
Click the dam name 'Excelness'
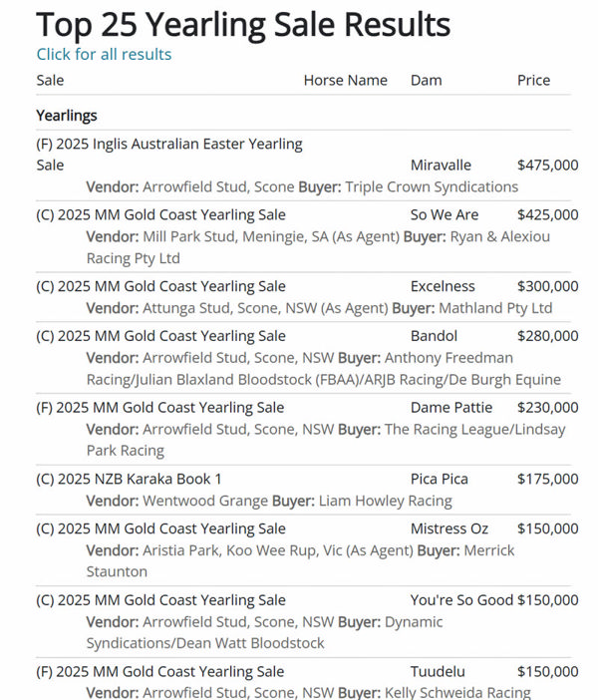[443, 286]
